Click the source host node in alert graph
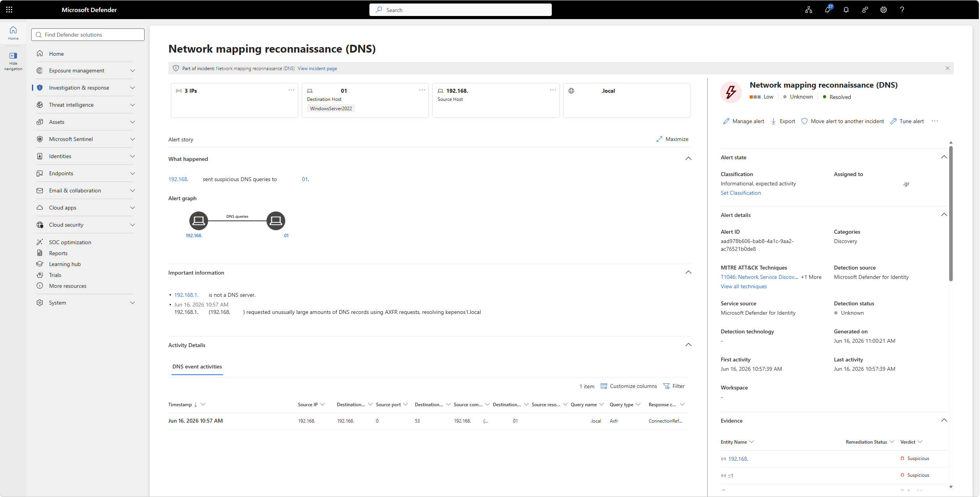 (x=198, y=221)
